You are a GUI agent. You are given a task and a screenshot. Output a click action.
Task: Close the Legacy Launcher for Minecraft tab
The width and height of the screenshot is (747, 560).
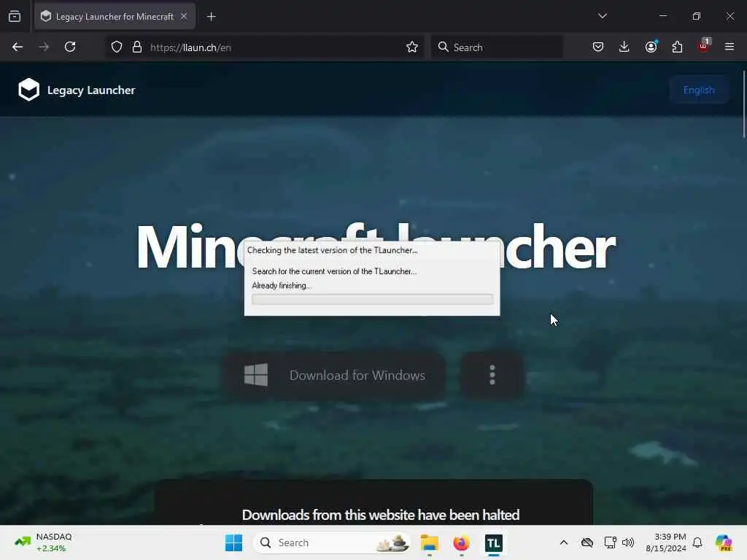184,16
